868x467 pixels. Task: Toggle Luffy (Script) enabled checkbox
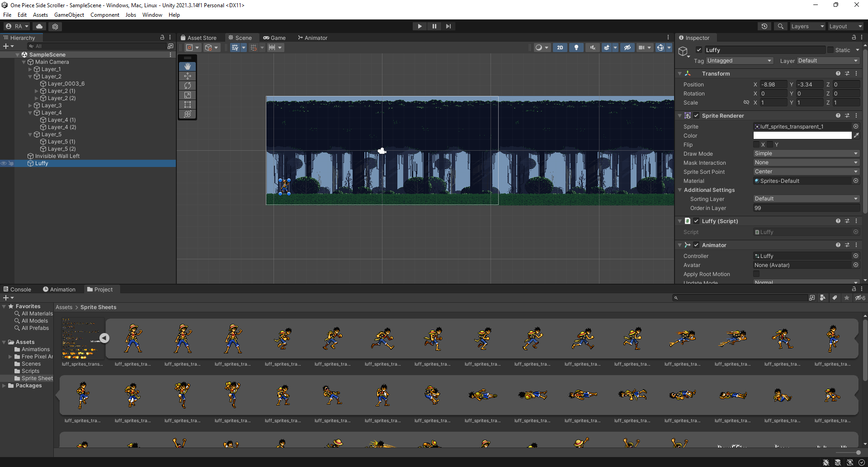[x=696, y=221]
